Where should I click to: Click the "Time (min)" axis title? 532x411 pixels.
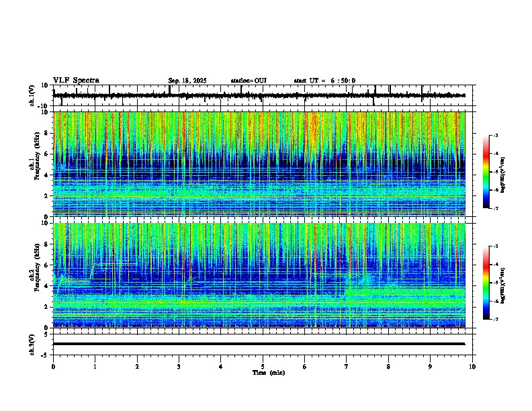click(269, 373)
